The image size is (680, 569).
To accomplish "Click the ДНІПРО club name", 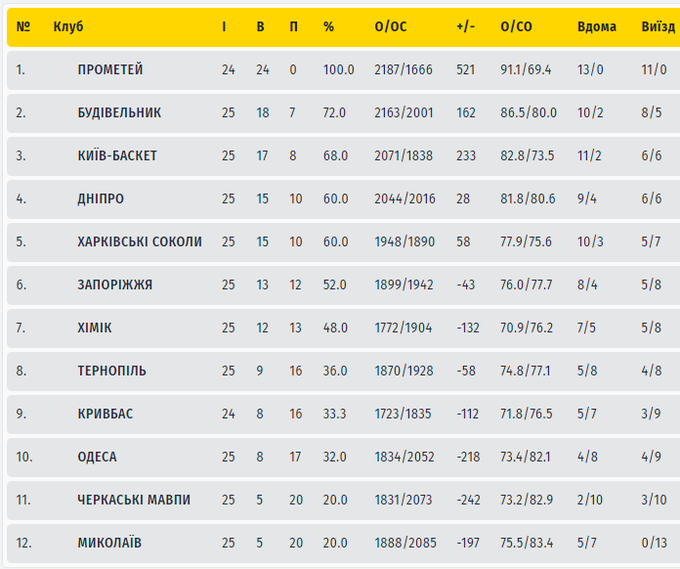I will [101, 199].
